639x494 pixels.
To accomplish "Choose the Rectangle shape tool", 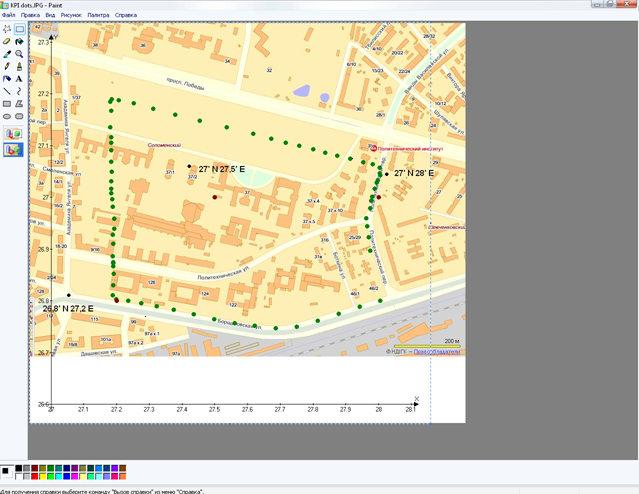I will click(7, 104).
